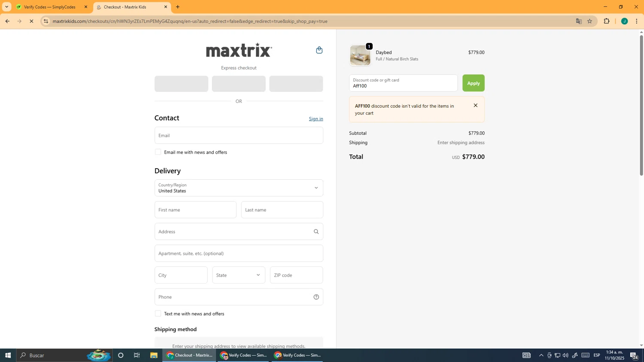Viewport: 644px width, 362px height.
Task: Dismiss the AFF100 invalid discount message
Action: click(475, 106)
